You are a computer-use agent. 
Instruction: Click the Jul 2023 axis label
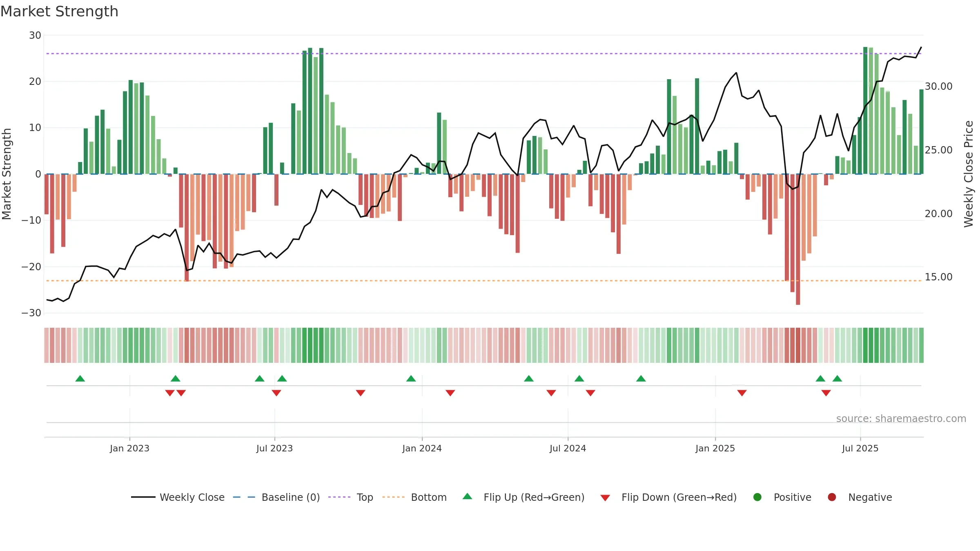(x=274, y=448)
